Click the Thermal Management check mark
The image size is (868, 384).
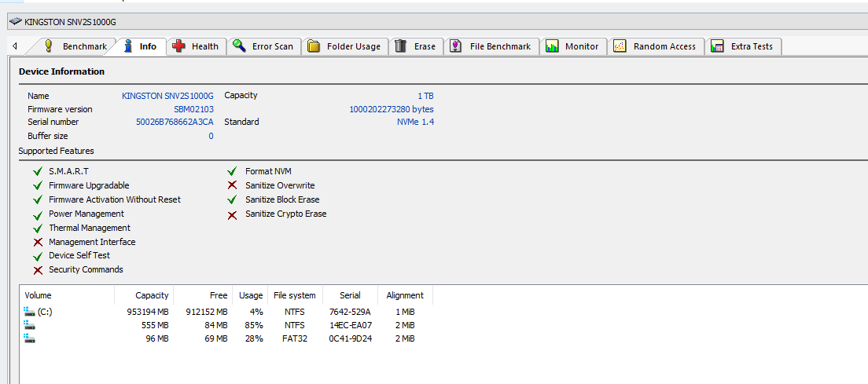39,229
